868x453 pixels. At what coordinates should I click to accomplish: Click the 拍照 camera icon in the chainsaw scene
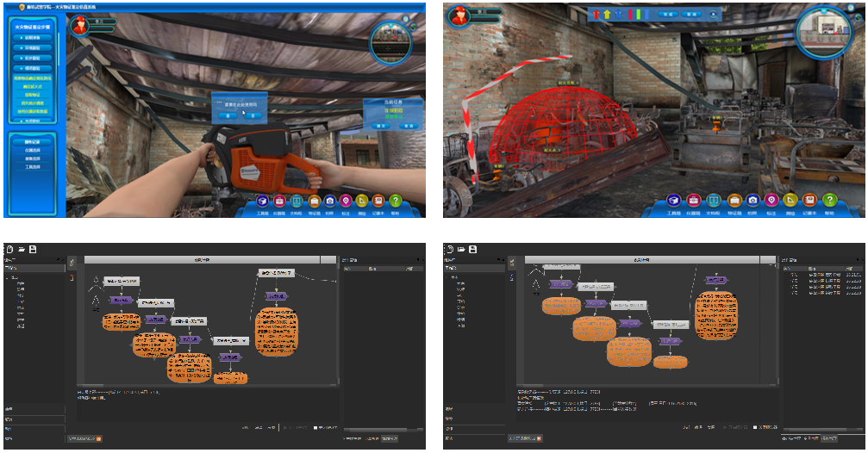(x=332, y=201)
